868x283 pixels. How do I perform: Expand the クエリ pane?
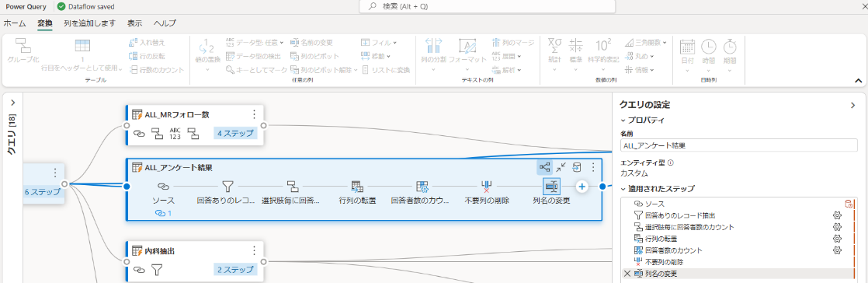click(12, 103)
